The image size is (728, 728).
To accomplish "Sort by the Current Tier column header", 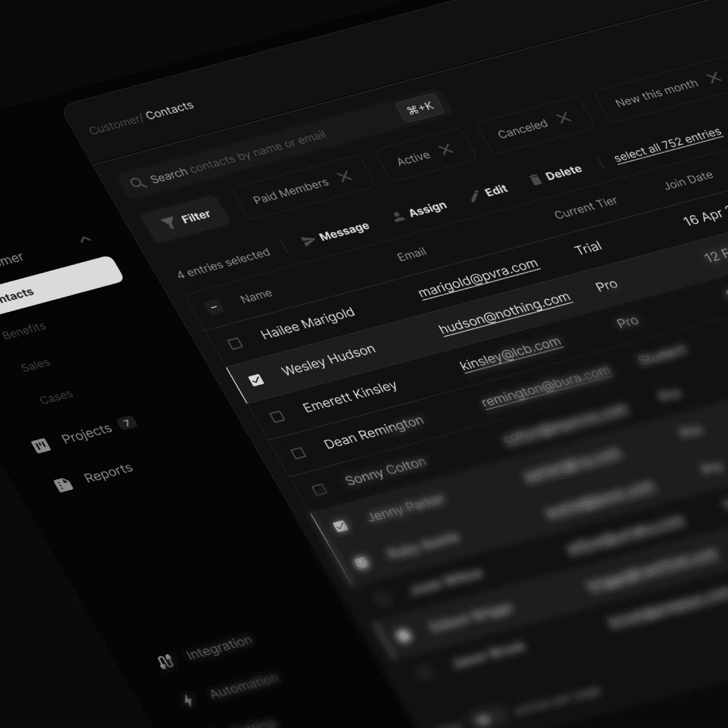I will [586, 208].
